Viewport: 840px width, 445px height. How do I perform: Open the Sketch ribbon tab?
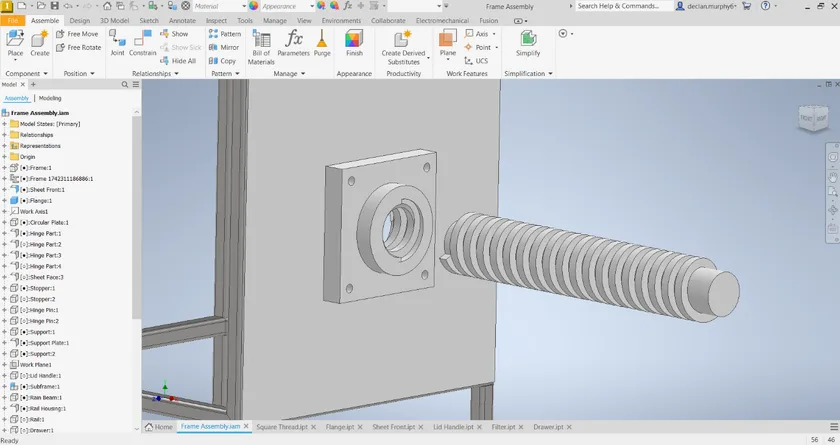pyautogui.click(x=149, y=20)
